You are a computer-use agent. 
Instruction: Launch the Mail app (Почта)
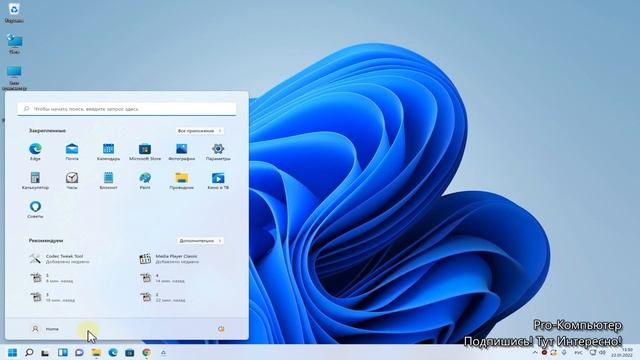(x=72, y=151)
